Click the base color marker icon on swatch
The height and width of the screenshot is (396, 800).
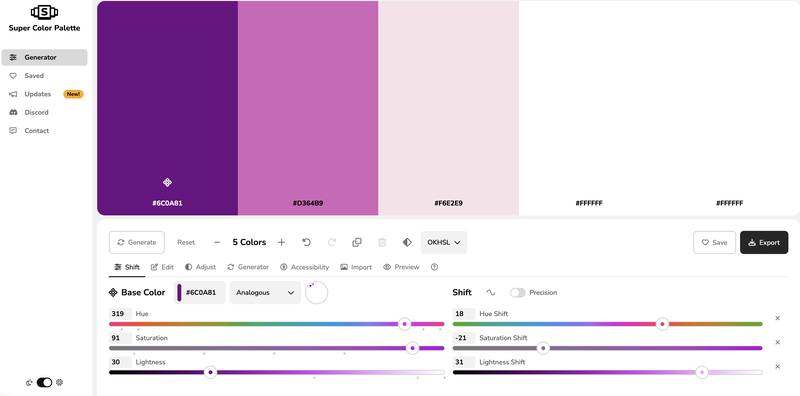click(167, 182)
